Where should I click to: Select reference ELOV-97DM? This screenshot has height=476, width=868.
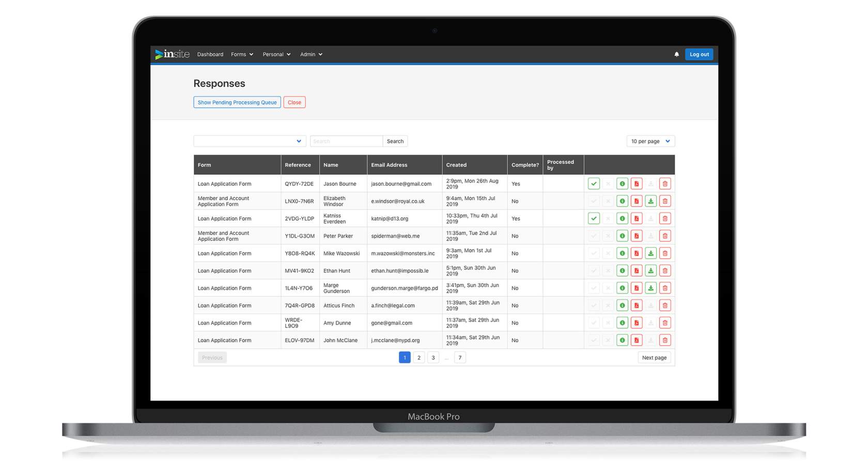300,340
